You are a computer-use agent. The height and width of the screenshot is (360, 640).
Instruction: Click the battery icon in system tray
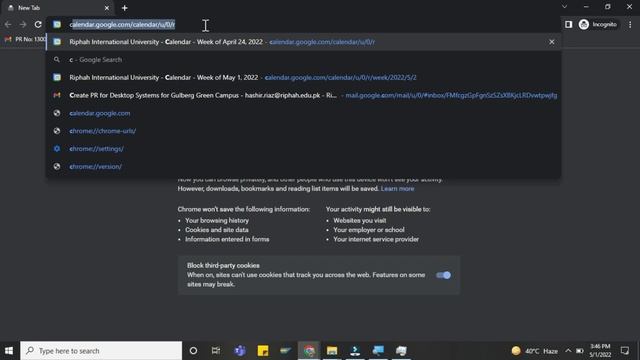point(580,351)
